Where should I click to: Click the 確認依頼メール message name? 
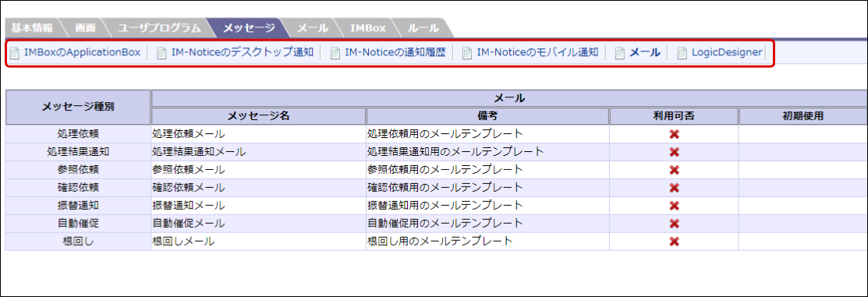189,188
